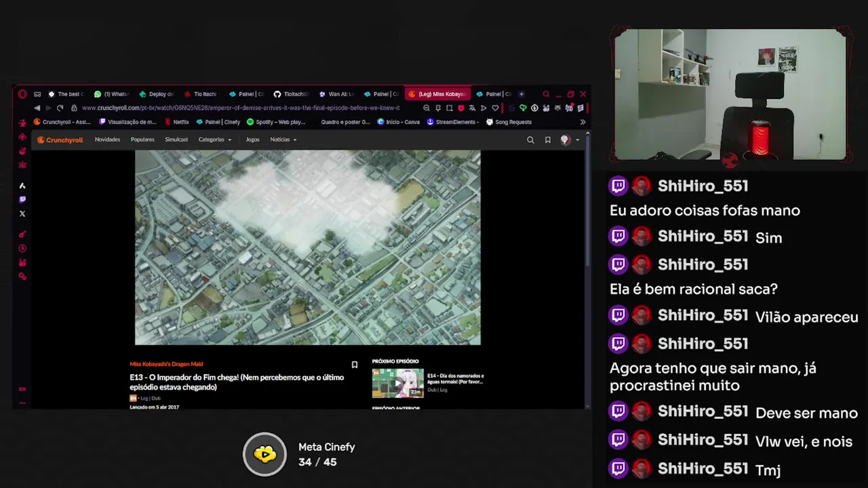The image size is (868, 488).
Task: Reload the page with the refresh icon
Action: pyautogui.click(x=60, y=108)
